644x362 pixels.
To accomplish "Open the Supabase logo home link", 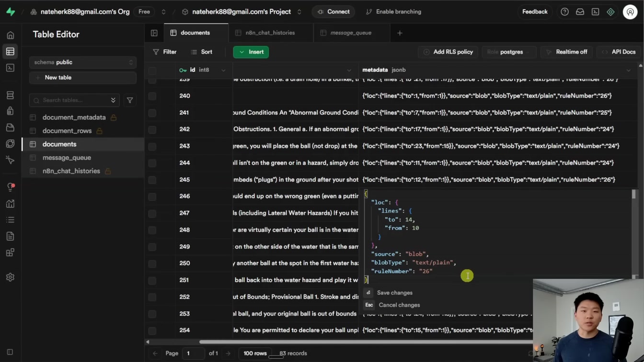I will [x=10, y=11].
